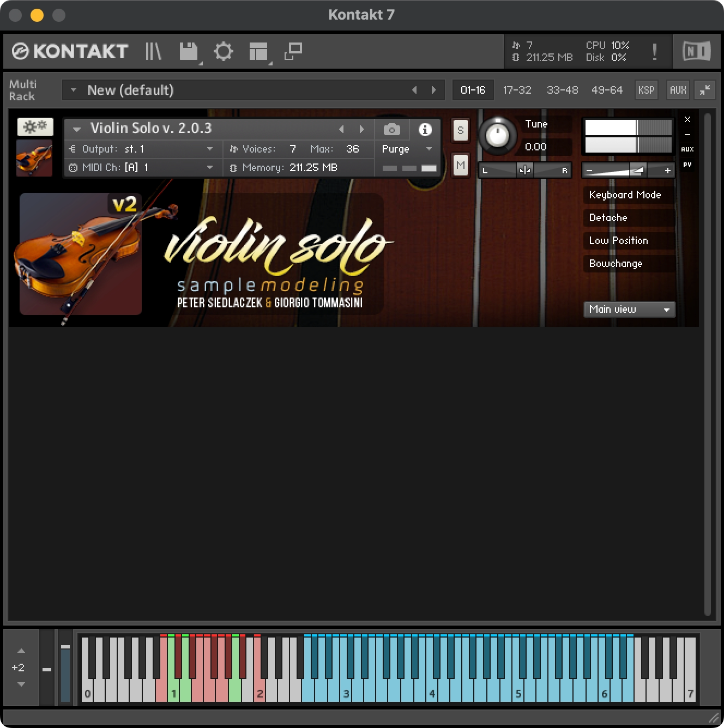Collapse rack with the minimize arrows icon

(x=705, y=90)
